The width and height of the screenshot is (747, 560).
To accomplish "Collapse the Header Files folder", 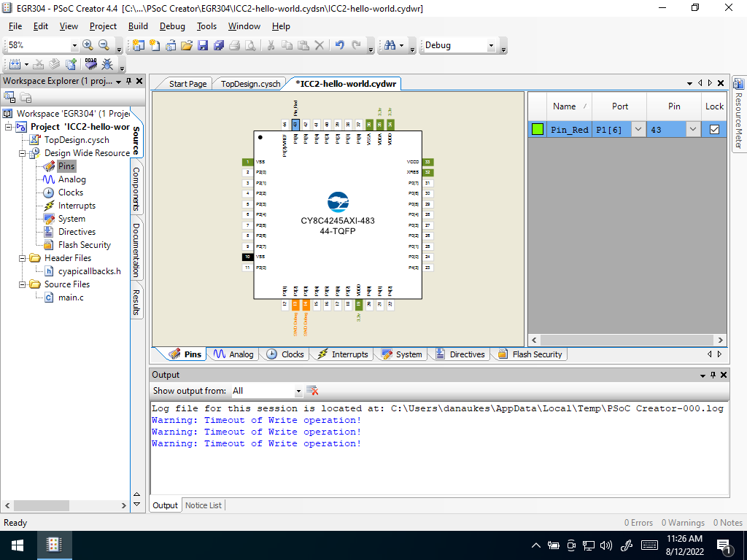I will (23, 258).
